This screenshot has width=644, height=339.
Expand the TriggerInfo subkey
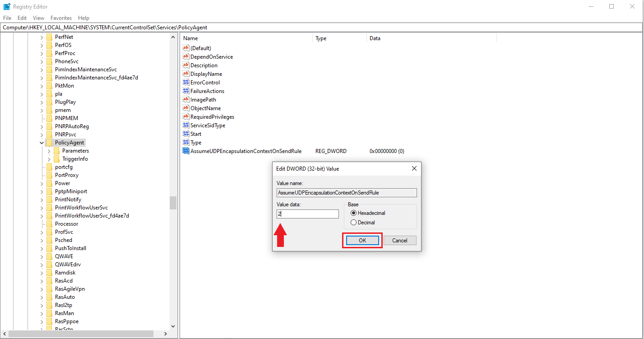pos(49,159)
